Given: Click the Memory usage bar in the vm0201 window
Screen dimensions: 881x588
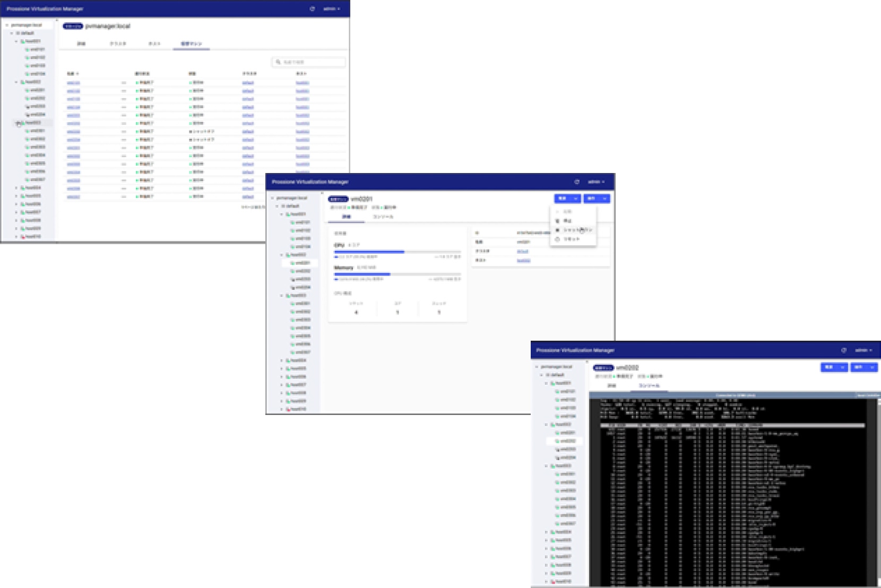Looking at the screenshot, I should click(398, 274).
